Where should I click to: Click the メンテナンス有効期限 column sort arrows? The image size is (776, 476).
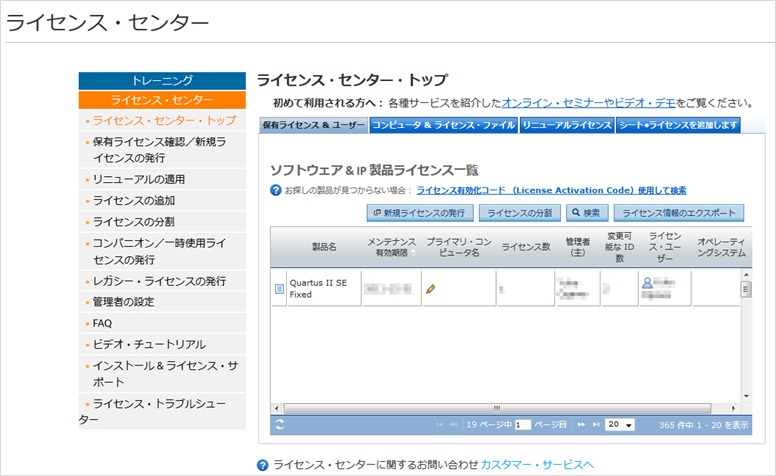coord(413,252)
